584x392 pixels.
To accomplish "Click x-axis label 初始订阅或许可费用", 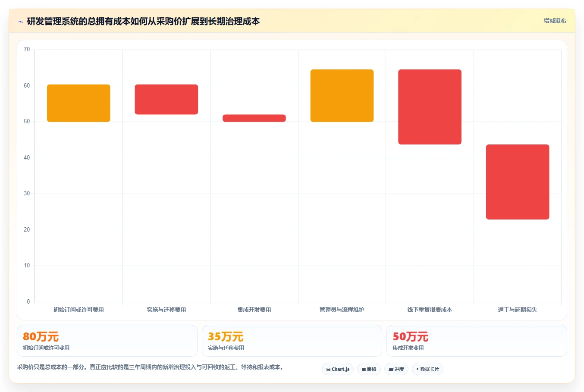I will 78,310.
